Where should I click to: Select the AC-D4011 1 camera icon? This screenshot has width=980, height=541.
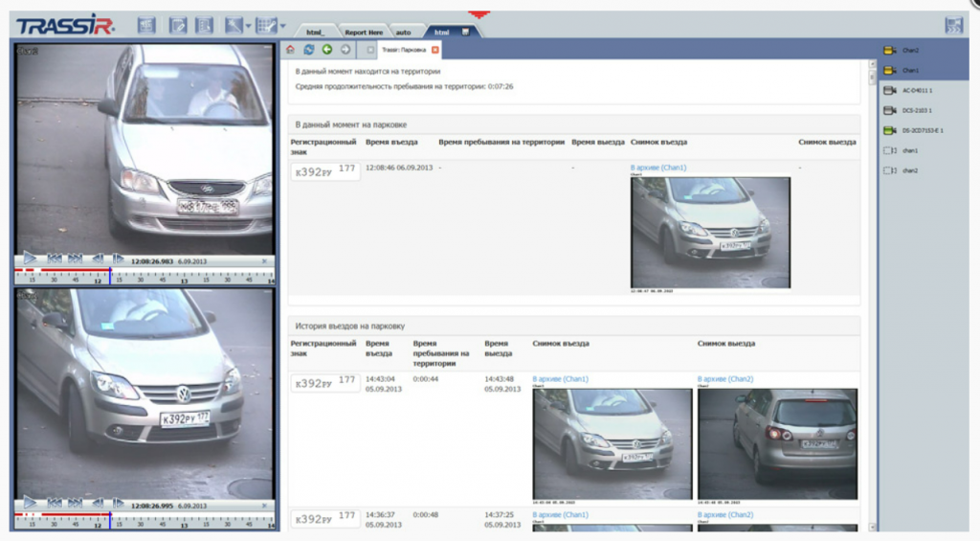click(890, 91)
